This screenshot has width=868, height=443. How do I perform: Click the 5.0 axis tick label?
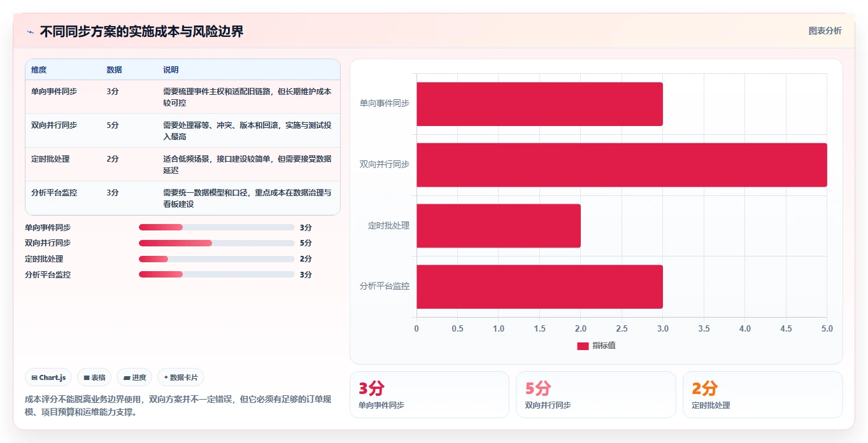[x=827, y=329]
